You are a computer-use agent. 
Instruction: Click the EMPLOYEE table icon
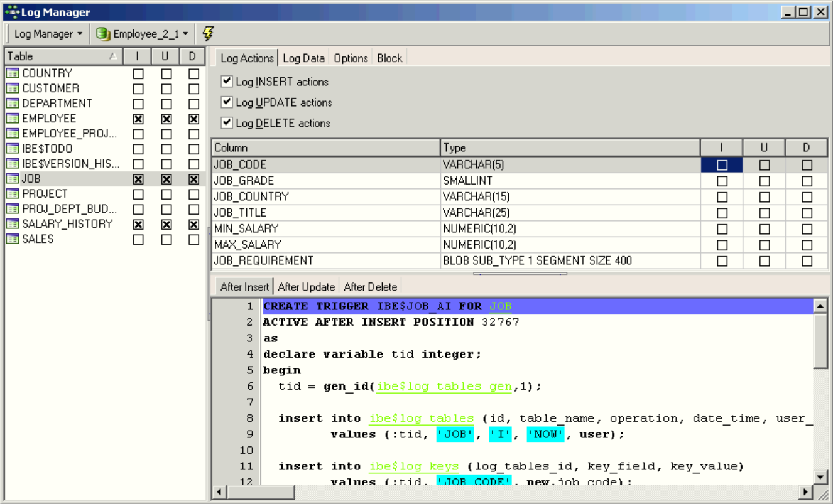point(13,119)
